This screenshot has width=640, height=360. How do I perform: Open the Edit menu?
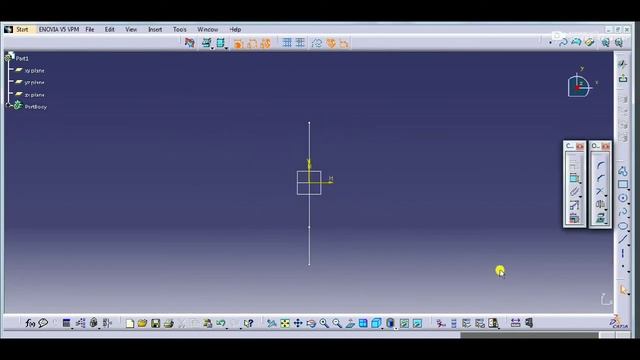click(109, 29)
